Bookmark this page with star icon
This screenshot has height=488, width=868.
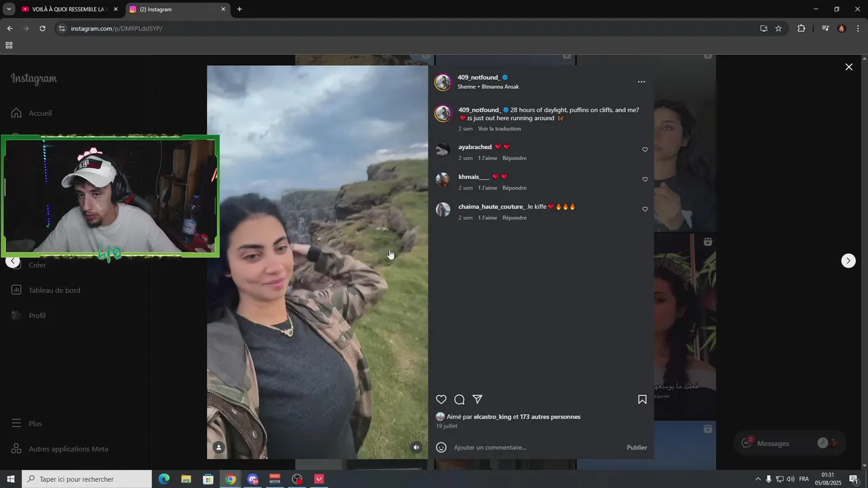tap(778, 28)
